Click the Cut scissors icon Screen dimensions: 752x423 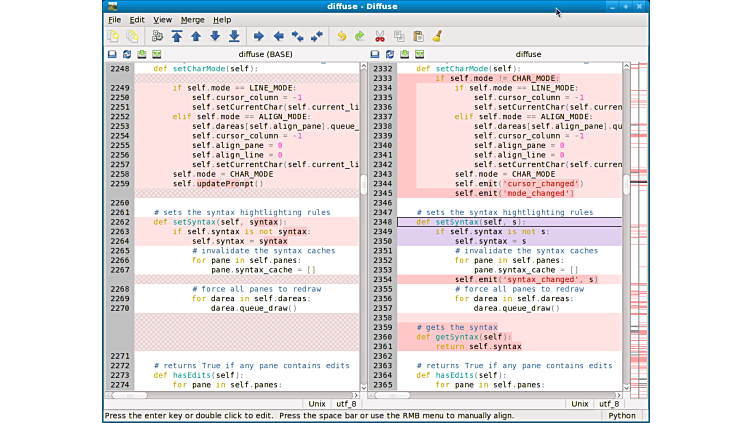coord(380,36)
